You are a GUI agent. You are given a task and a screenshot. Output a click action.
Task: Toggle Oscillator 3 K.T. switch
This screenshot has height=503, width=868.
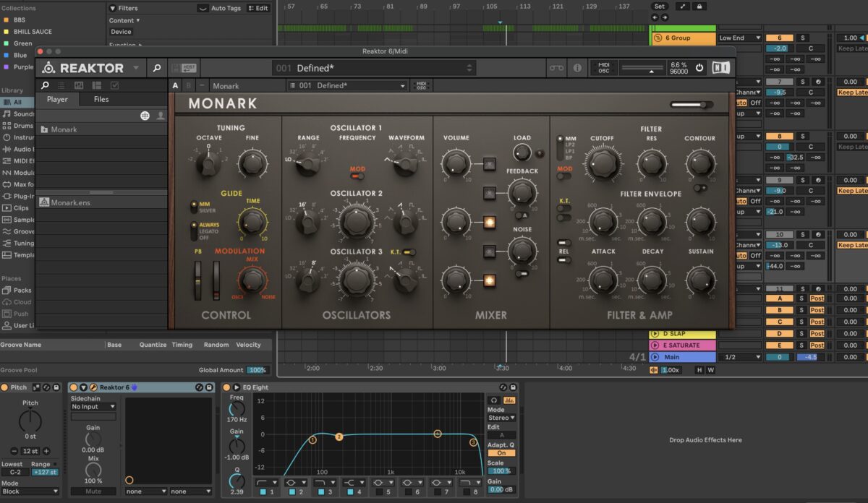pos(409,252)
